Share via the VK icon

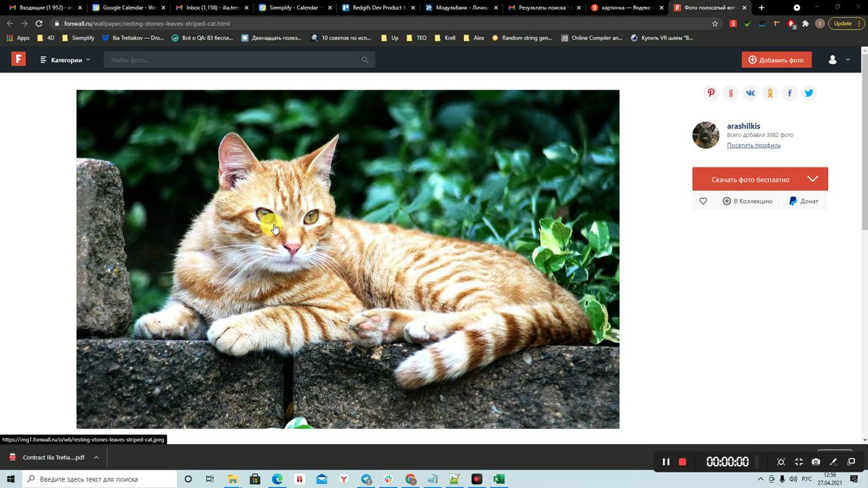point(750,94)
